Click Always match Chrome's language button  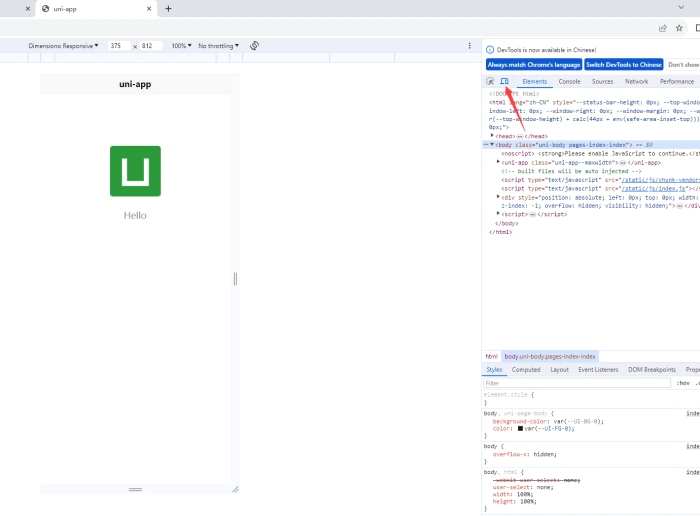(534, 65)
